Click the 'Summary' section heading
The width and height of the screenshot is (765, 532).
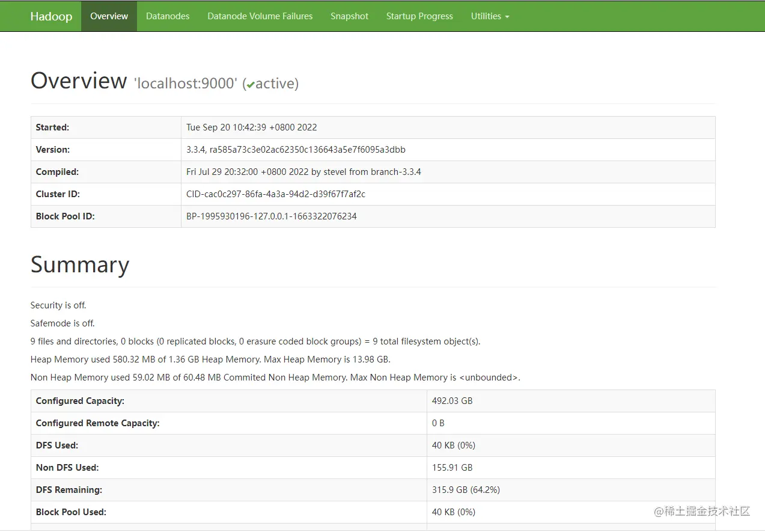click(80, 264)
